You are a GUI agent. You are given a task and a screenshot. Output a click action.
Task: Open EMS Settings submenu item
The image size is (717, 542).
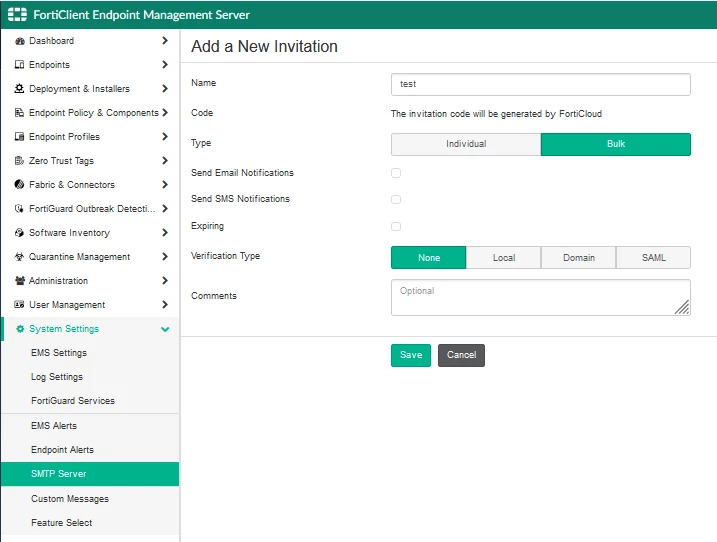90,353
